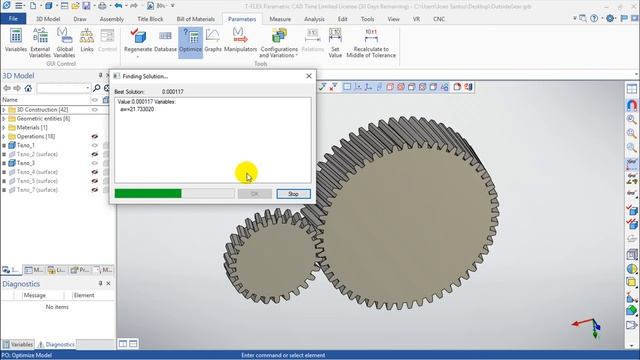Toggle visibility of Тело_3
This screenshot has height=360, width=640.
[95, 163]
